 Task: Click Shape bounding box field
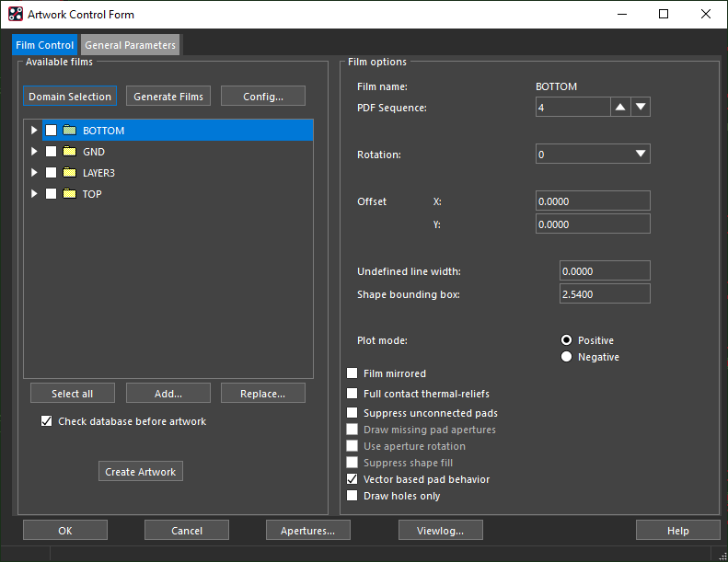[605, 293]
